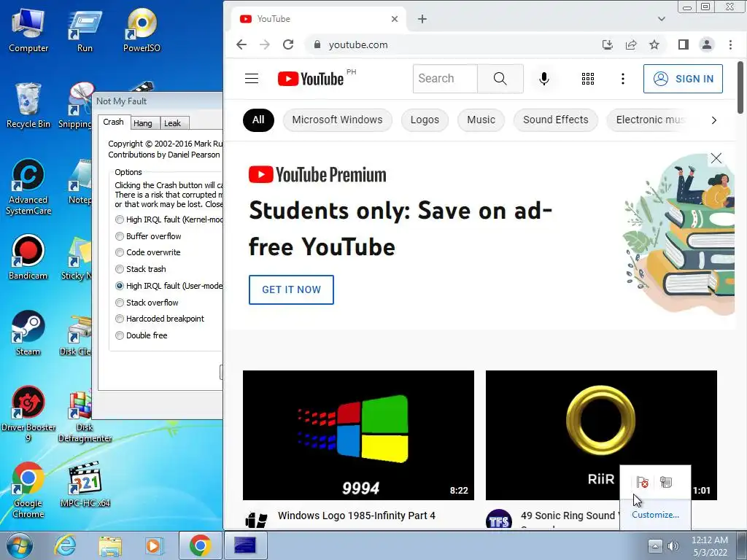Screen dimensions: 747x560
Task: Launch Driver Booster 9 from the desktop
Action: point(28,414)
